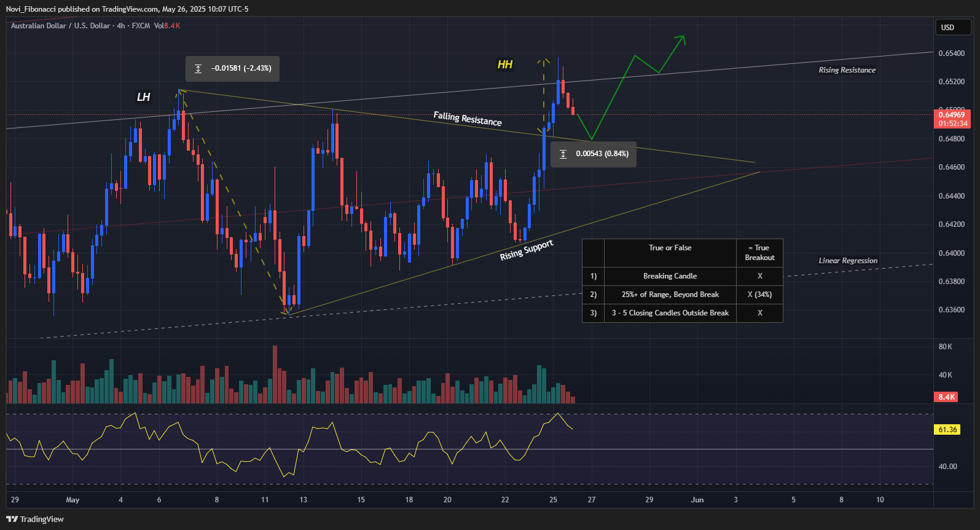
Task: Click the HH higher-high label
Action: 505,65
